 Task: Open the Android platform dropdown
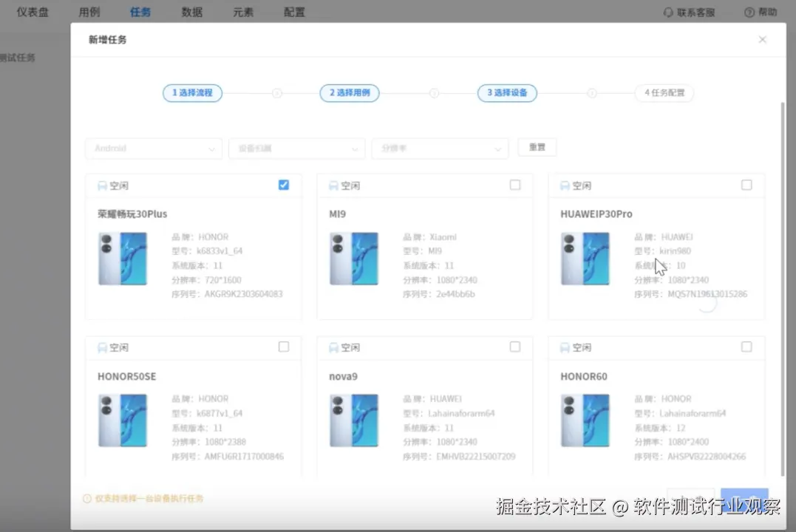pos(154,149)
